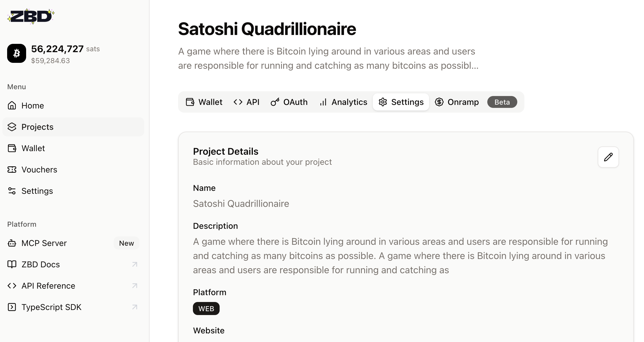
Task: Click the pencil edit icon for Project Details
Action: point(608,157)
